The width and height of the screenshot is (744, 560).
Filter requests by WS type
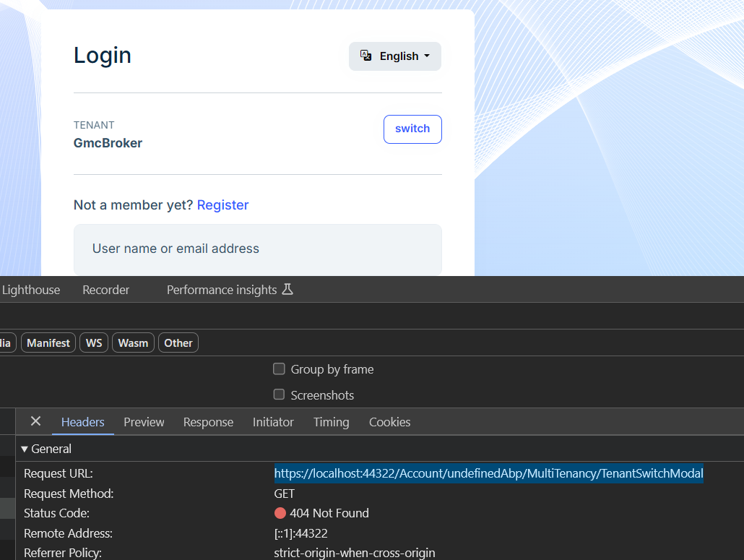click(x=94, y=343)
